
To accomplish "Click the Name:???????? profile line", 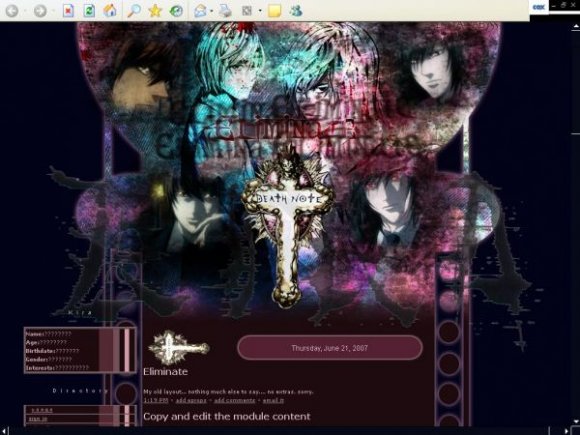I will pos(48,334).
